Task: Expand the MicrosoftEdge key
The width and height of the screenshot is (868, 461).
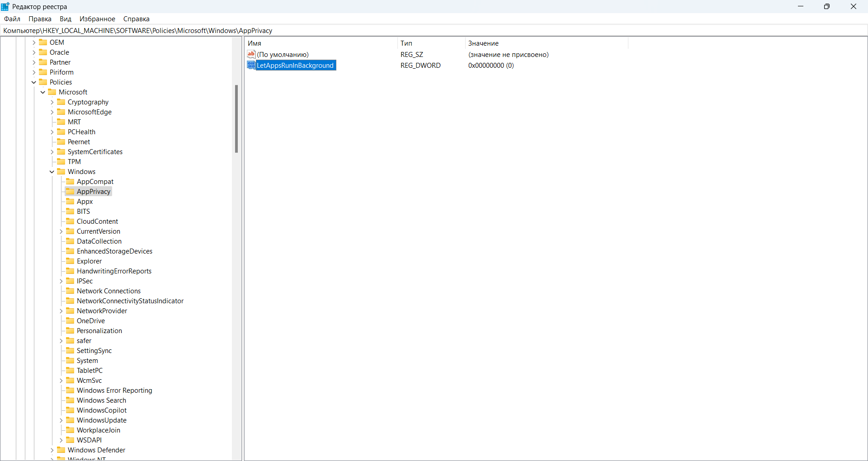Action: (52, 112)
